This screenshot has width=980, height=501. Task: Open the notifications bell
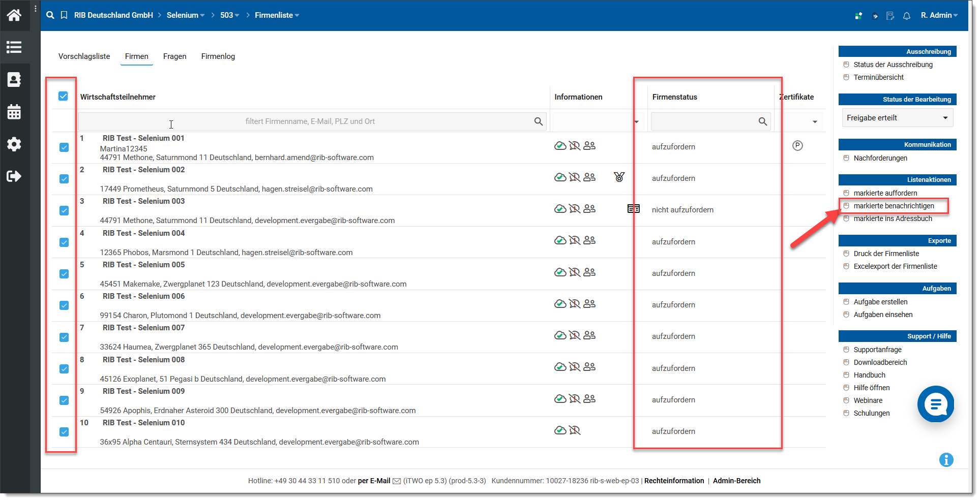pos(907,16)
